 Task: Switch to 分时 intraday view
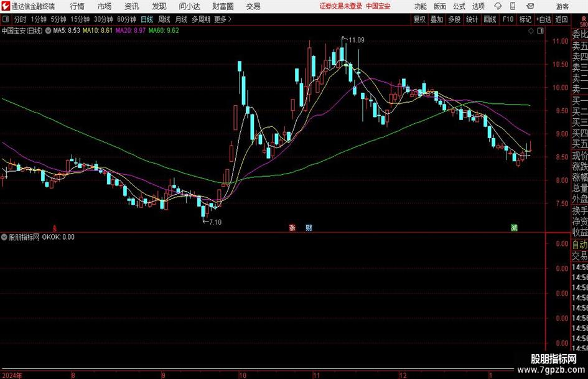click(x=21, y=19)
